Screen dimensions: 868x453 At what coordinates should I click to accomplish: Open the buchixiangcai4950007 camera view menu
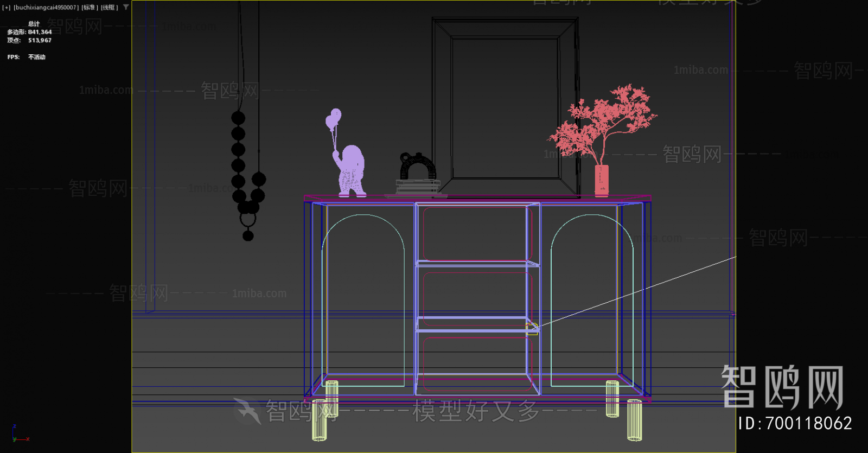coord(46,8)
